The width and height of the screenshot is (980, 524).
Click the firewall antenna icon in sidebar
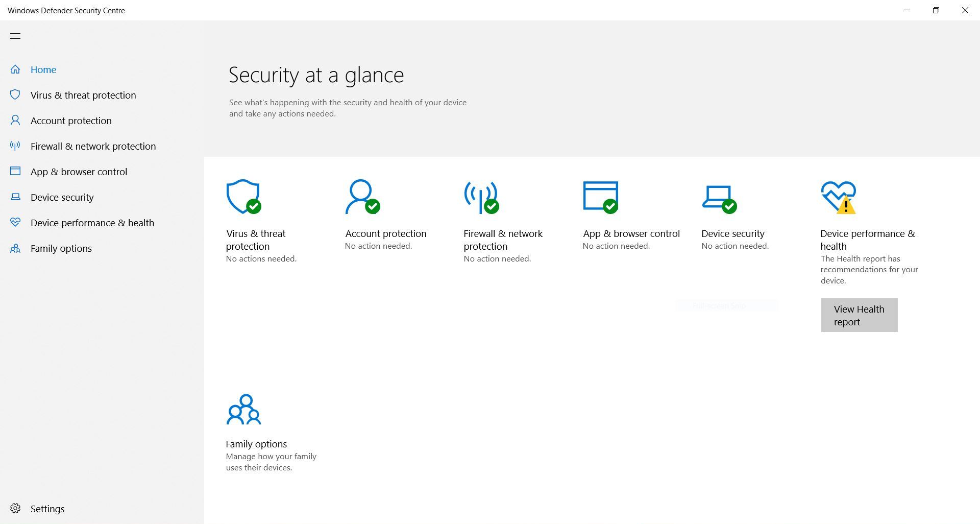[x=15, y=146]
